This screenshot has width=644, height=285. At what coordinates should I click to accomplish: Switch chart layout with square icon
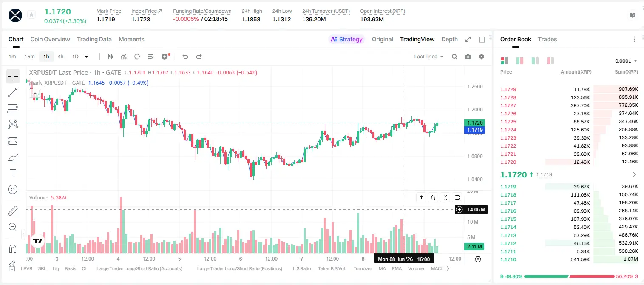[x=482, y=39]
